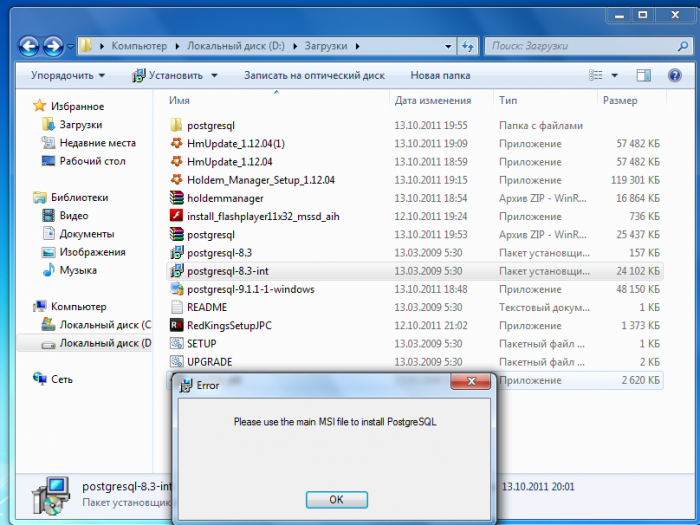This screenshot has width=700, height=525.
Task: Select the 'HmUpdate_1.12.04' file icon
Action: point(176,161)
